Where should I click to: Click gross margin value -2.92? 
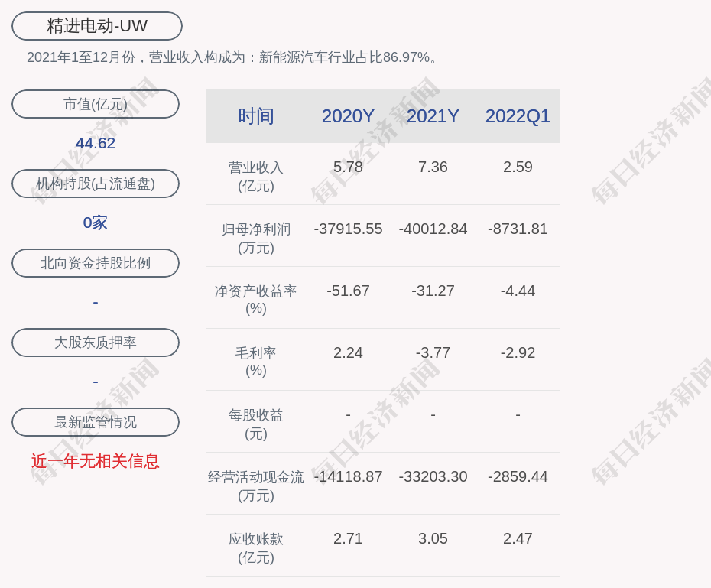[518, 352]
